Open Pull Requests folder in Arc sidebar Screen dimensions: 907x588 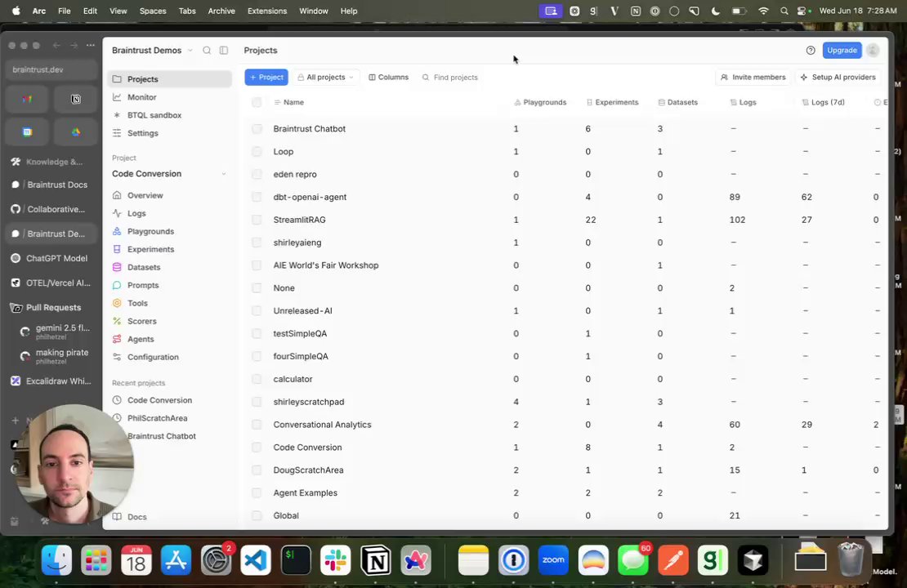(51, 308)
